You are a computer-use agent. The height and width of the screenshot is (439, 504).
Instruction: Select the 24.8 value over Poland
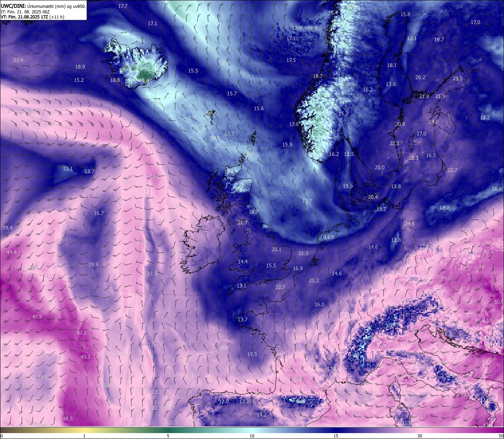pos(409,224)
